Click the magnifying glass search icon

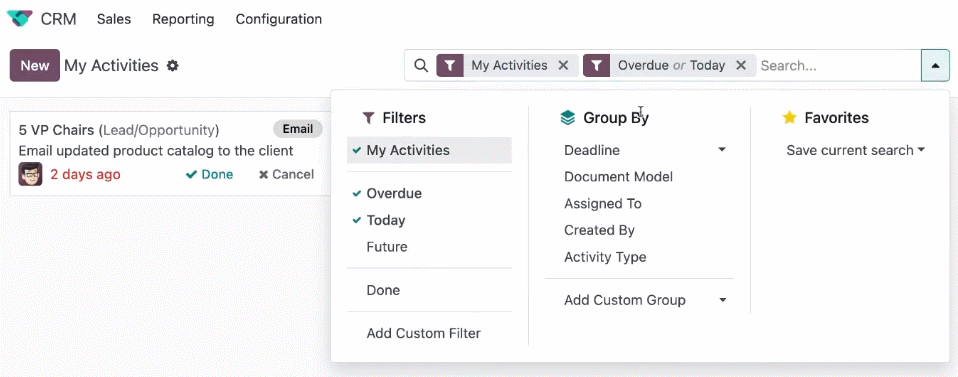click(421, 65)
